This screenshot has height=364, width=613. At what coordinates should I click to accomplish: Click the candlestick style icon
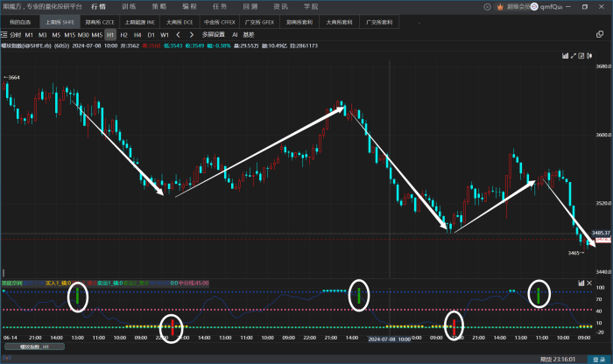click(590, 56)
